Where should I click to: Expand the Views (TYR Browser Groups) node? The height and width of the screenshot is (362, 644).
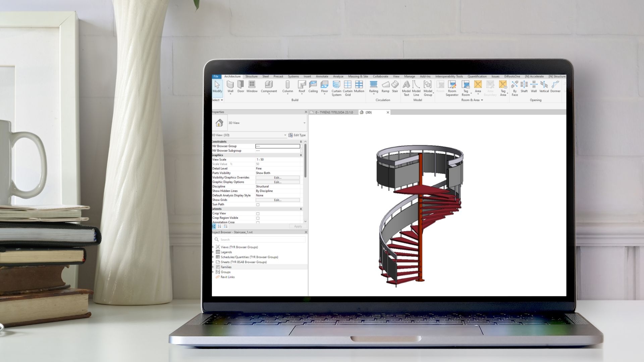click(213, 247)
